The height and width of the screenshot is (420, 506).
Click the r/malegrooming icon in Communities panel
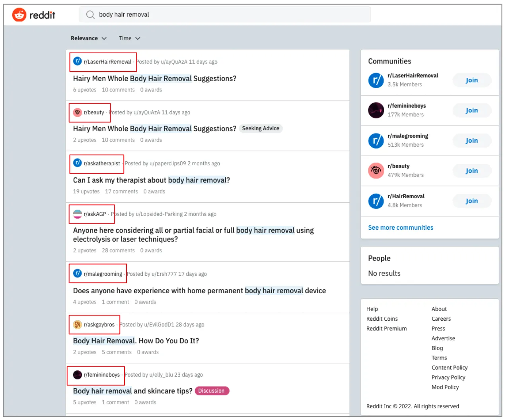coord(376,141)
